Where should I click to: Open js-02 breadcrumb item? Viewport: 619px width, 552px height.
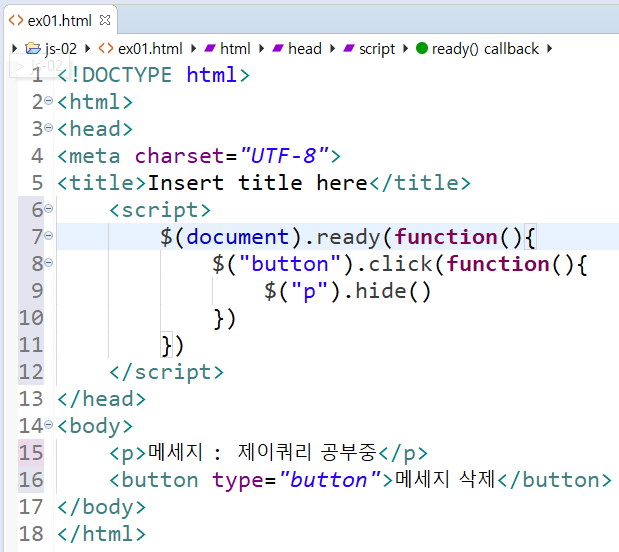pos(61,49)
